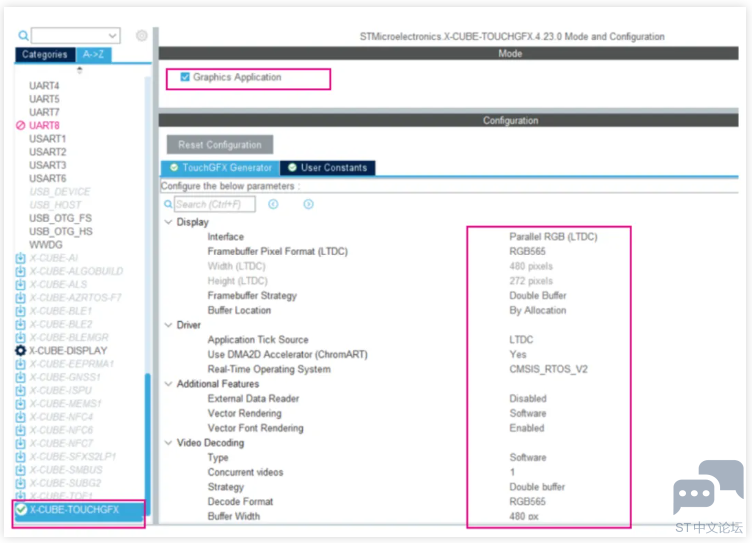Open the sidebar search dropdown box

tap(76, 35)
